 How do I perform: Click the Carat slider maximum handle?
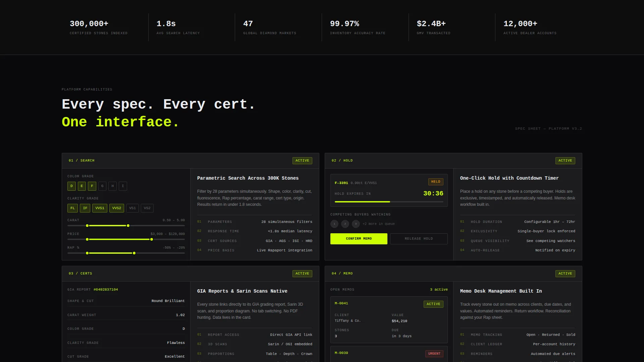coord(128,226)
